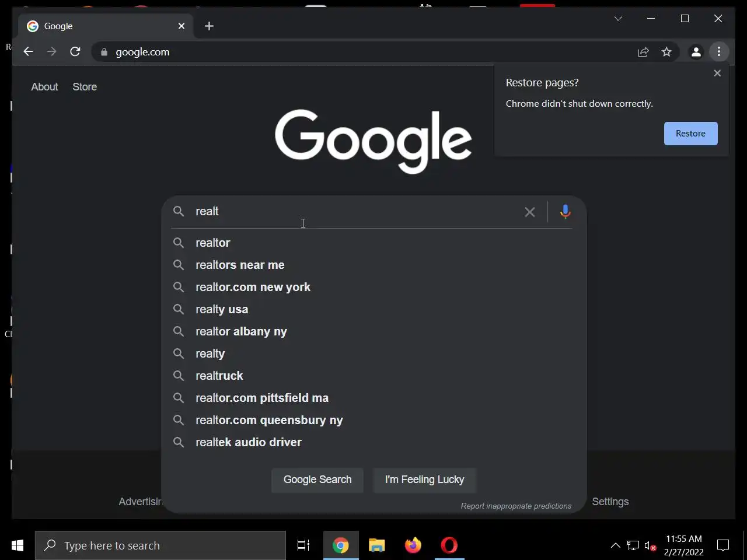Open 'Report inappropriate predictions' link
This screenshot has width=747, height=560.
point(516,506)
